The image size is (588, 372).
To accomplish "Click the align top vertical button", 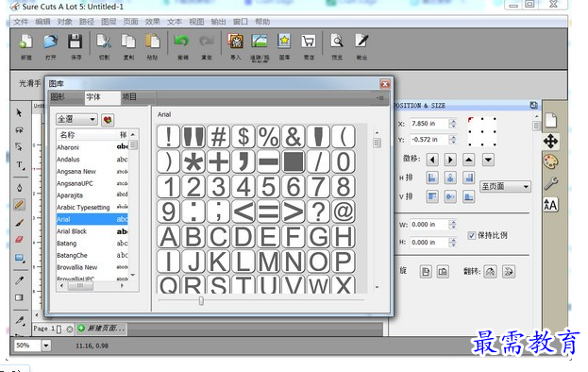I will pyautogui.click(x=432, y=196).
